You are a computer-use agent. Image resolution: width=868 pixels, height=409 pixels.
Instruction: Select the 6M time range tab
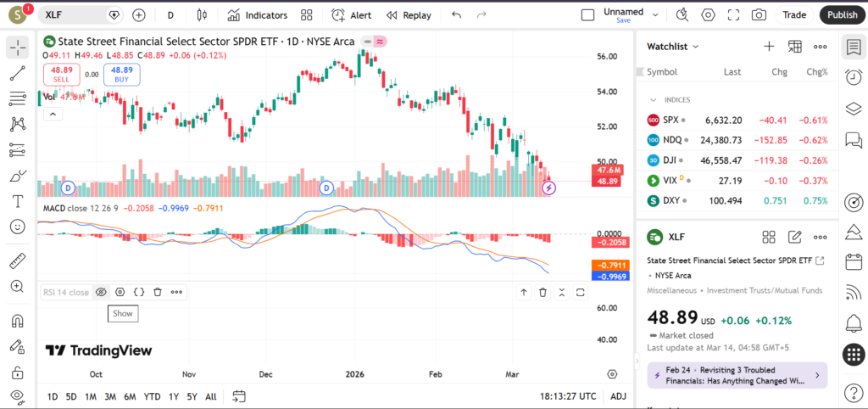tap(130, 396)
